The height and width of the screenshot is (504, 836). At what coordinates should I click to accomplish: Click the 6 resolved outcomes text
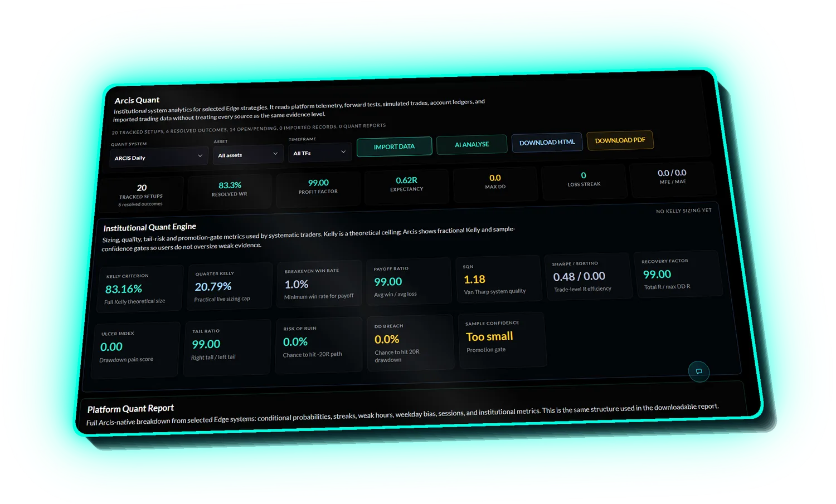coord(140,204)
